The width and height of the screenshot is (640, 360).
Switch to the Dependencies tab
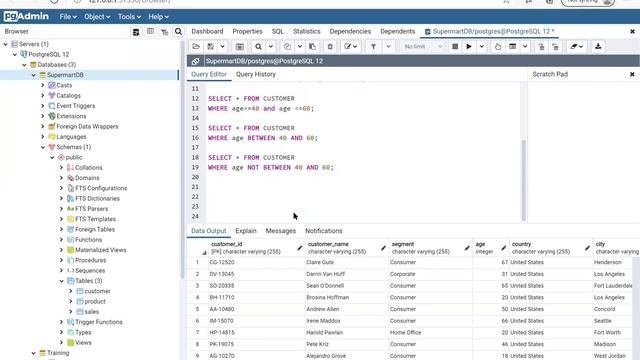point(350,31)
